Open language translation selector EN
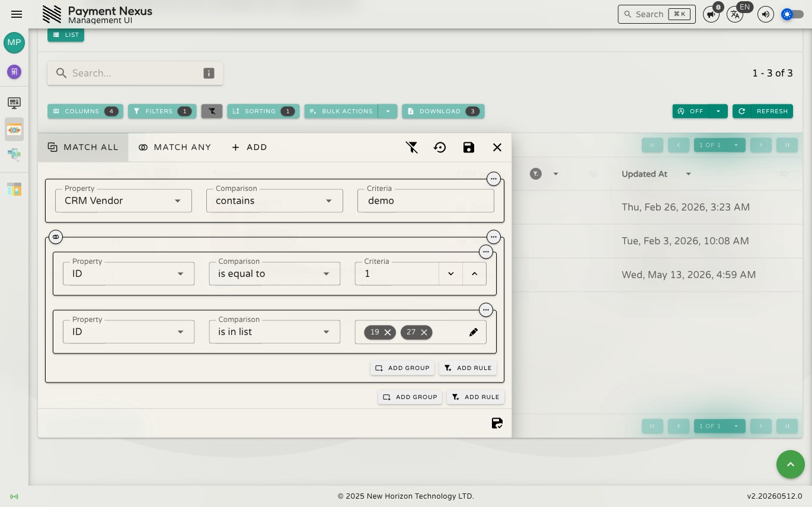This screenshot has width=812, height=507. [735, 14]
